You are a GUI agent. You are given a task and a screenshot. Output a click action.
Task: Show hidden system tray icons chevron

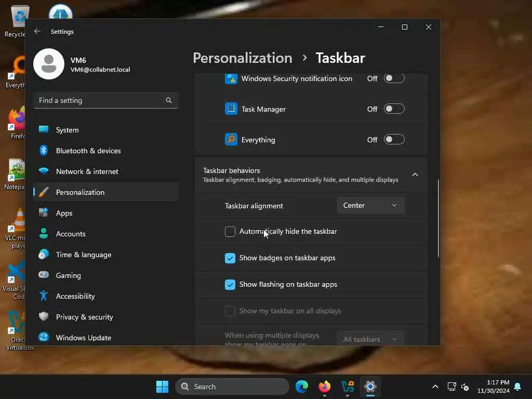click(435, 387)
